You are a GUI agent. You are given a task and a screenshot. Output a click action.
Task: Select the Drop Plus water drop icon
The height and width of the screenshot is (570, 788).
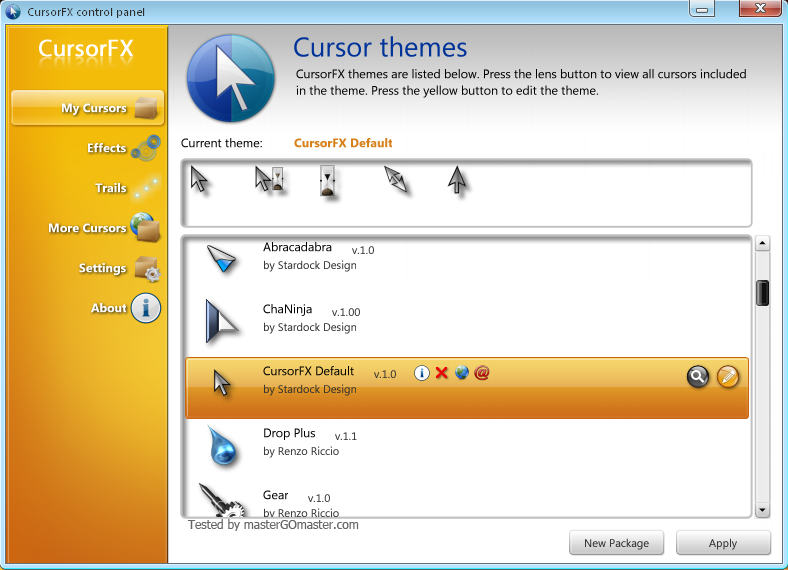pyautogui.click(x=222, y=445)
